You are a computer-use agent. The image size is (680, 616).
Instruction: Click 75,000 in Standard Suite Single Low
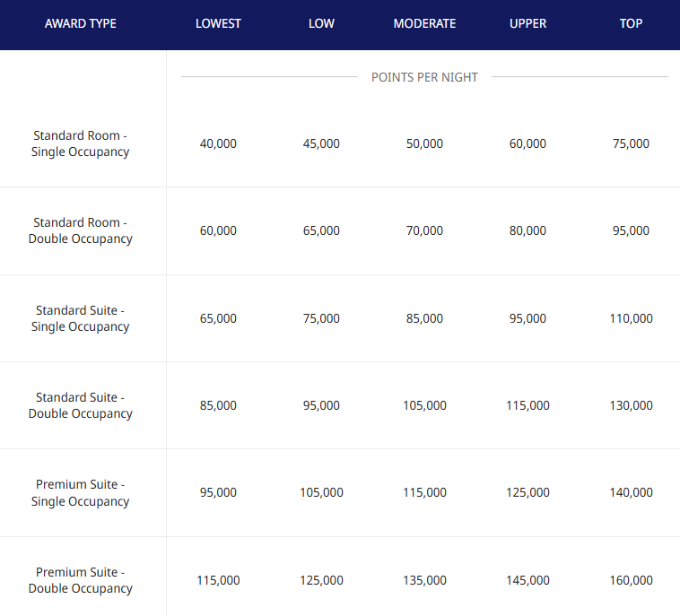321,318
